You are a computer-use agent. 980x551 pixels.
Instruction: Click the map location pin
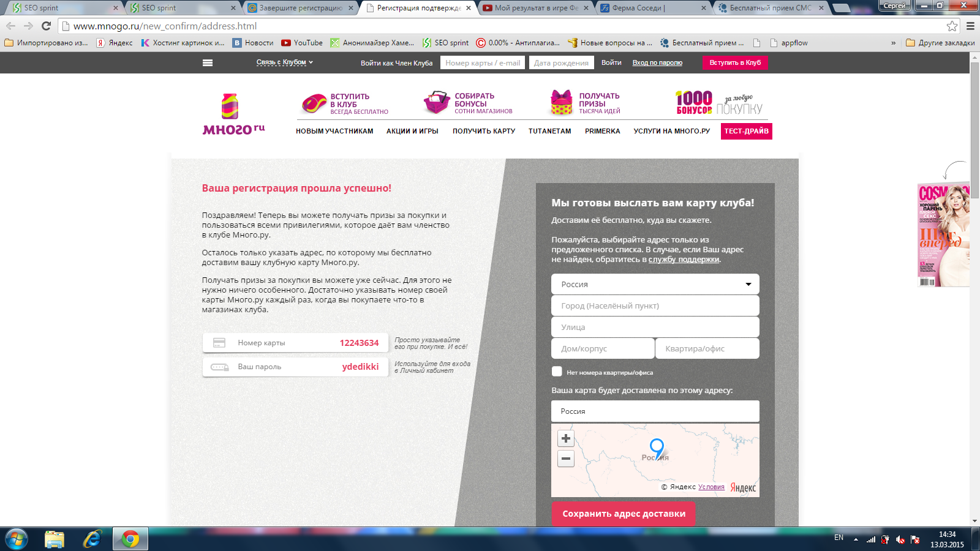click(x=657, y=449)
